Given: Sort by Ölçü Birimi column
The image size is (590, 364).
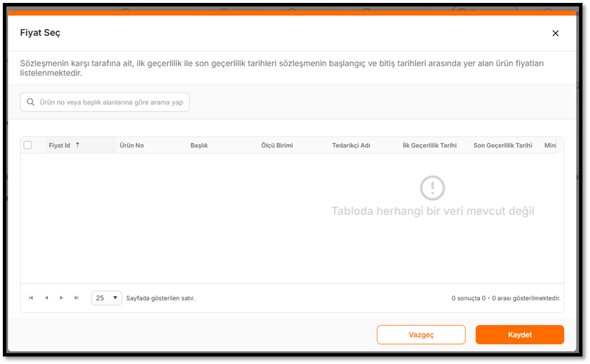Looking at the screenshot, I should click(277, 145).
